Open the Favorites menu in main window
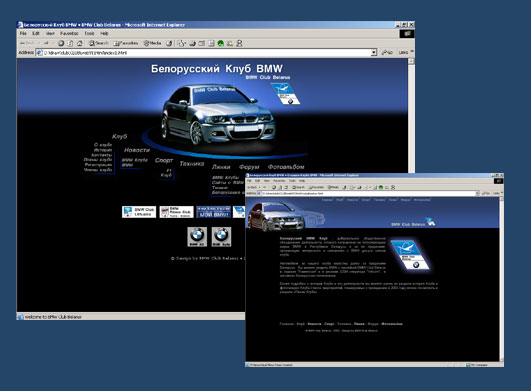The image size is (531, 391). pyautogui.click(x=69, y=33)
